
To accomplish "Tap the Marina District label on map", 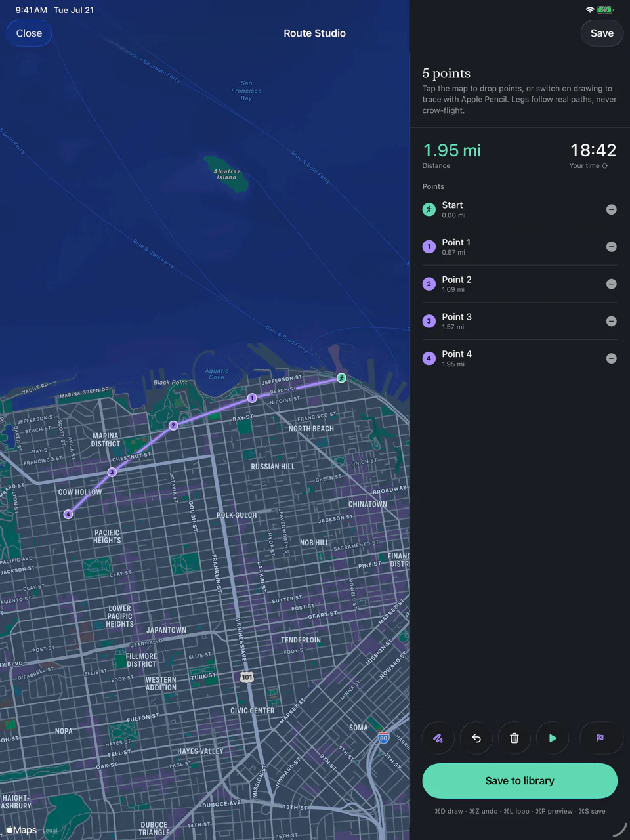I will (106, 440).
